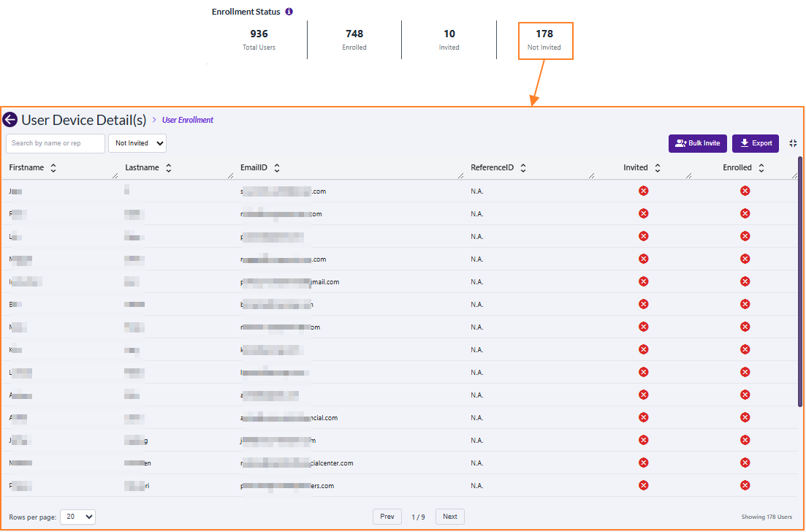This screenshot has height=532, width=806.
Task: Click the collapse view icon beside Export
Action: 793,143
